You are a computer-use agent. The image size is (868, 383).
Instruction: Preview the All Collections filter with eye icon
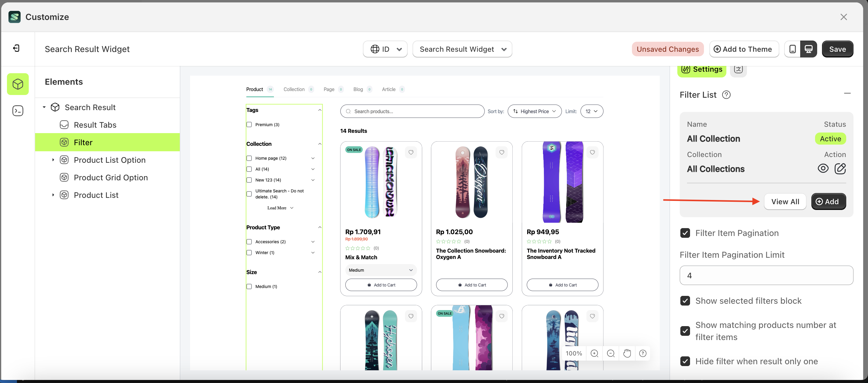[823, 169]
